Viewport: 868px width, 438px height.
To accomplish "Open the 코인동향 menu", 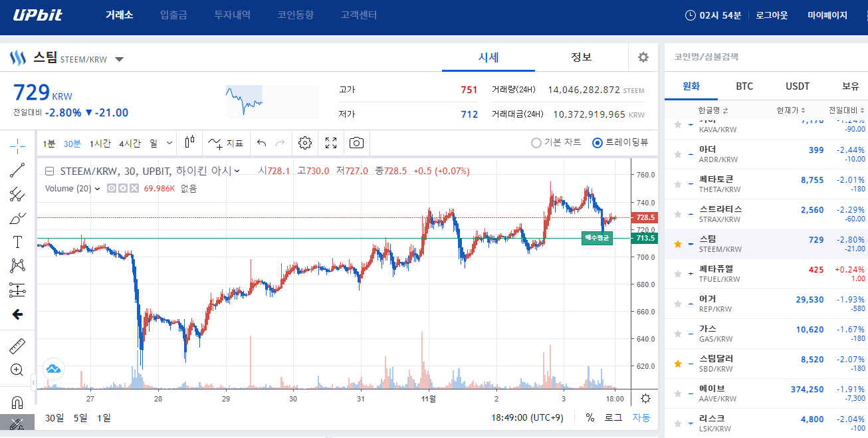I will (x=296, y=15).
